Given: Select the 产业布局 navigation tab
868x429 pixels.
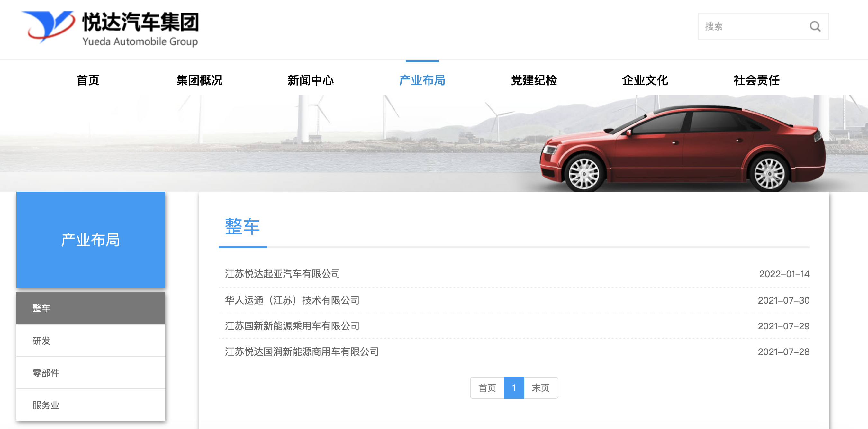Looking at the screenshot, I should point(422,80).
